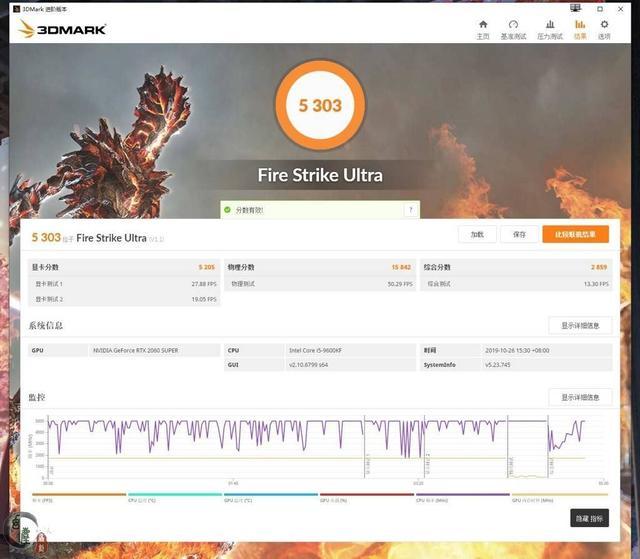Click the GUI version v2.10.6799 s64
Viewport: 640px width, 559px height.
point(308,364)
